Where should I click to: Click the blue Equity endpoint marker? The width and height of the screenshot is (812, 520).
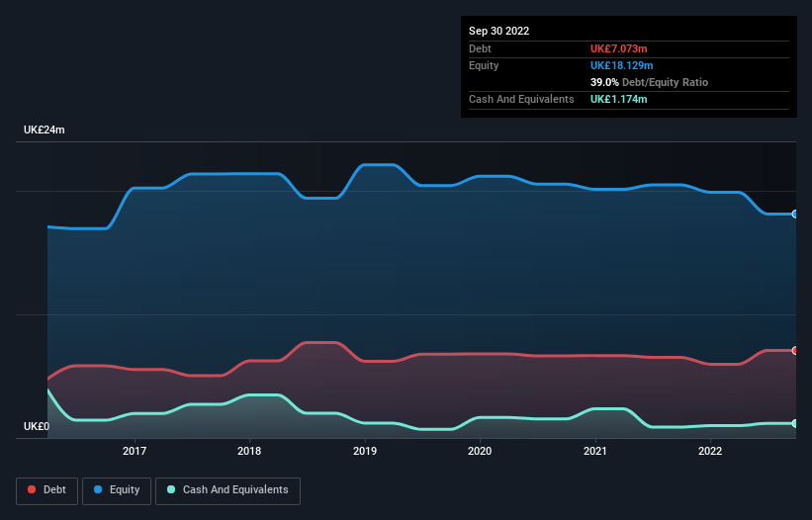click(795, 215)
